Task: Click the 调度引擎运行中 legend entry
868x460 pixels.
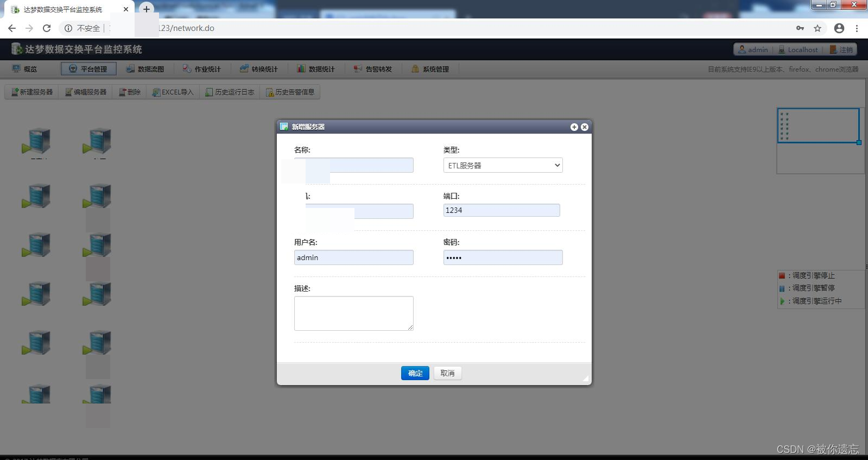Action: (x=810, y=301)
